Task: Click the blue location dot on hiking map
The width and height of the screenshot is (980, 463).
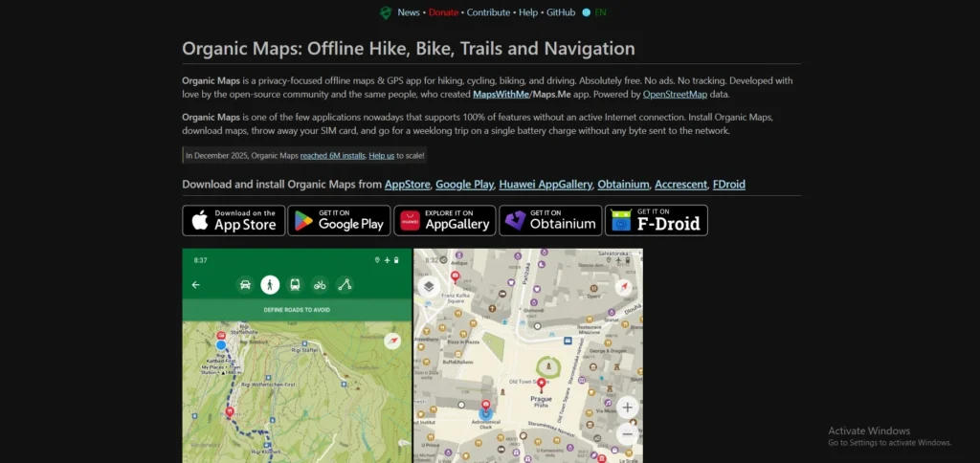Action: pyautogui.click(x=221, y=345)
